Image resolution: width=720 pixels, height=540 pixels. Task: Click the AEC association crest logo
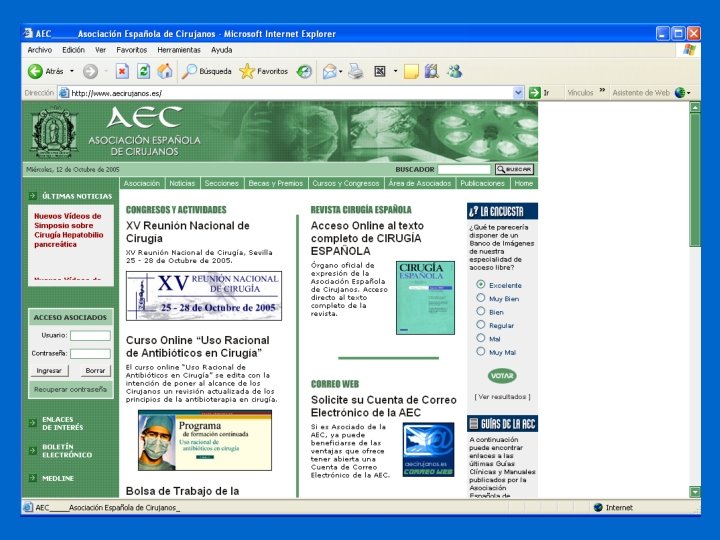point(54,132)
